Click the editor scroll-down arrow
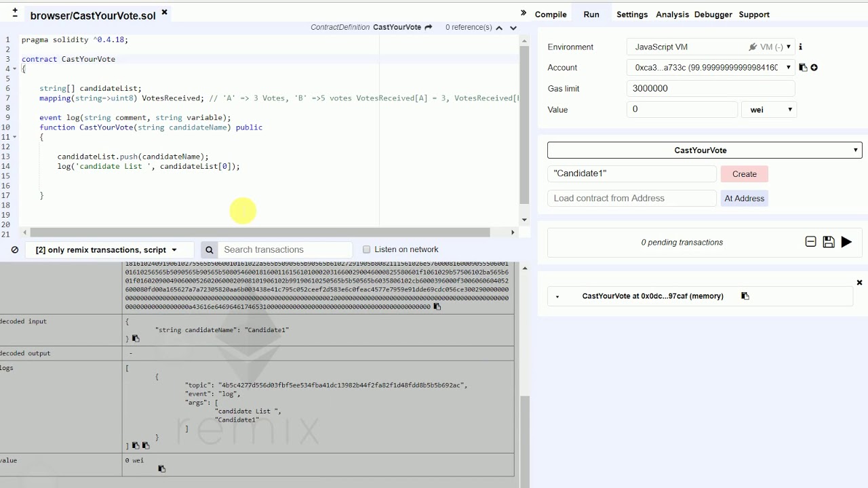 pos(524,220)
